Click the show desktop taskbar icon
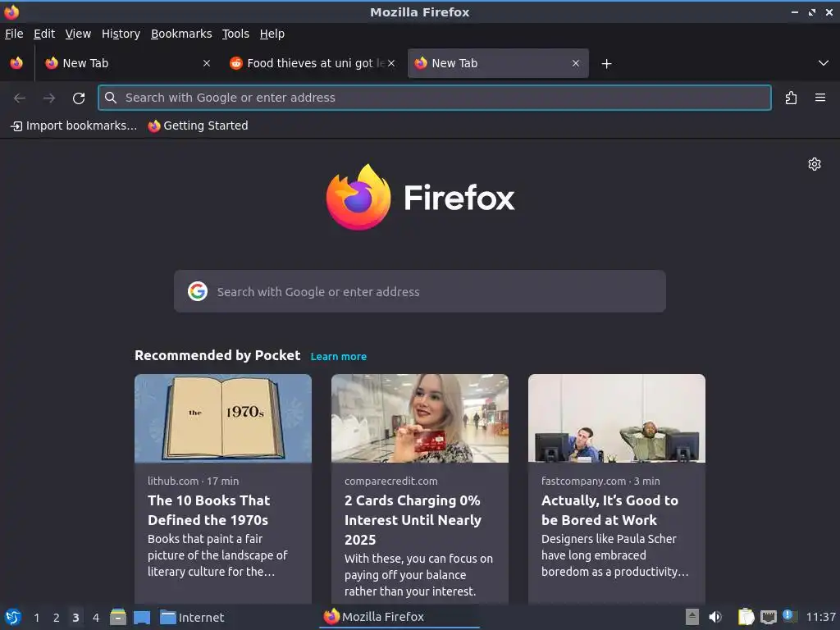Image resolution: width=840 pixels, height=630 pixels. pos(142,618)
